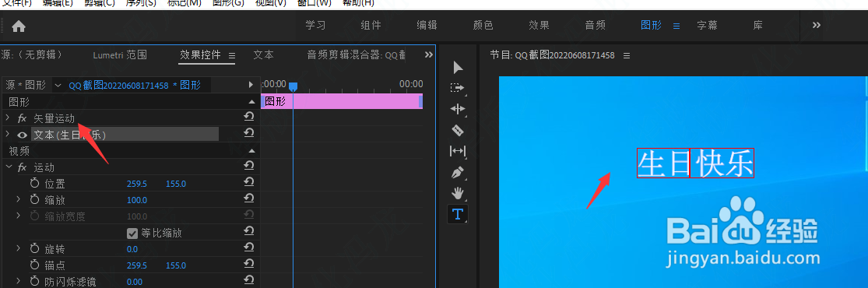Toggle animation stopwatch for 缩放

[x=35, y=199]
